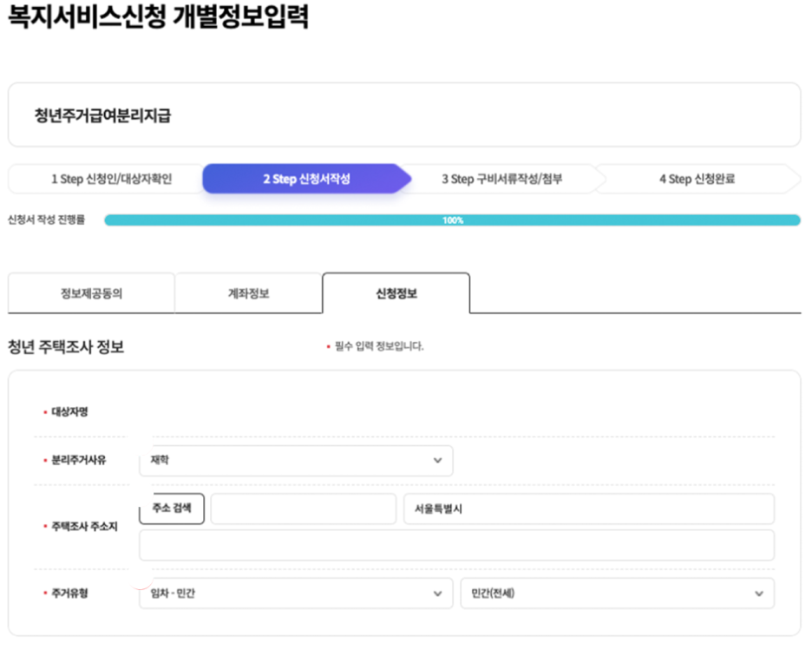Image resolution: width=812 pixels, height=650 pixels.
Task: Switch to the 계좌정보 tab
Action: click(x=248, y=292)
